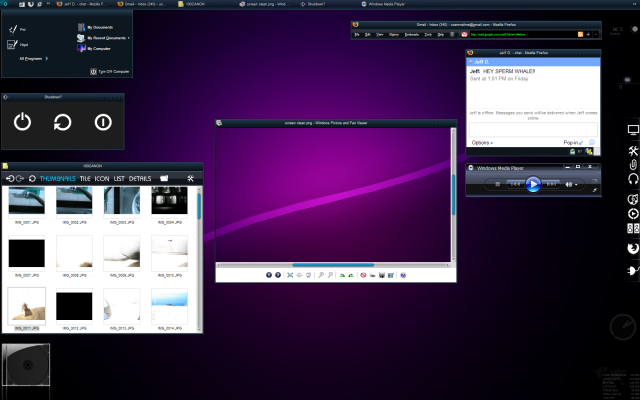Click the Zoom In magnifier in Picture Viewer

click(321, 275)
